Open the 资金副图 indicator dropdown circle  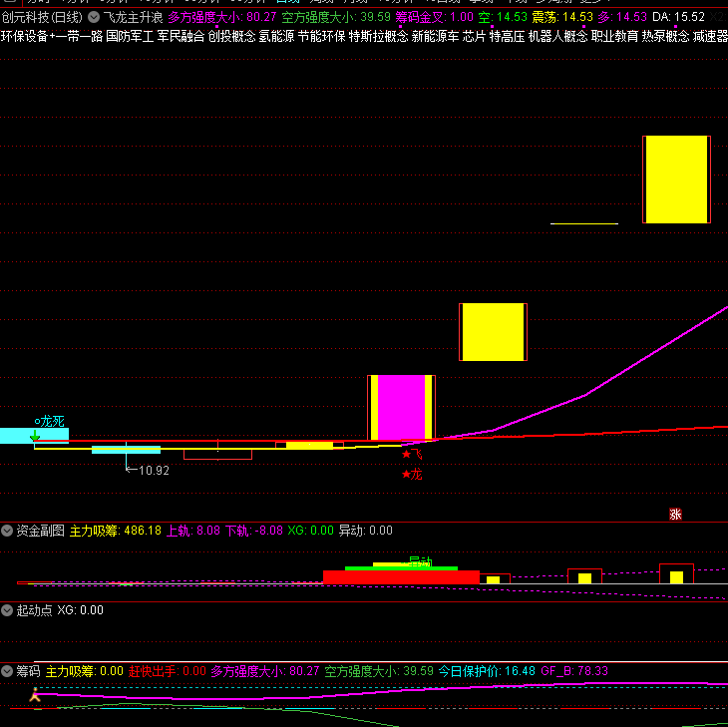(x=7, y=531)
